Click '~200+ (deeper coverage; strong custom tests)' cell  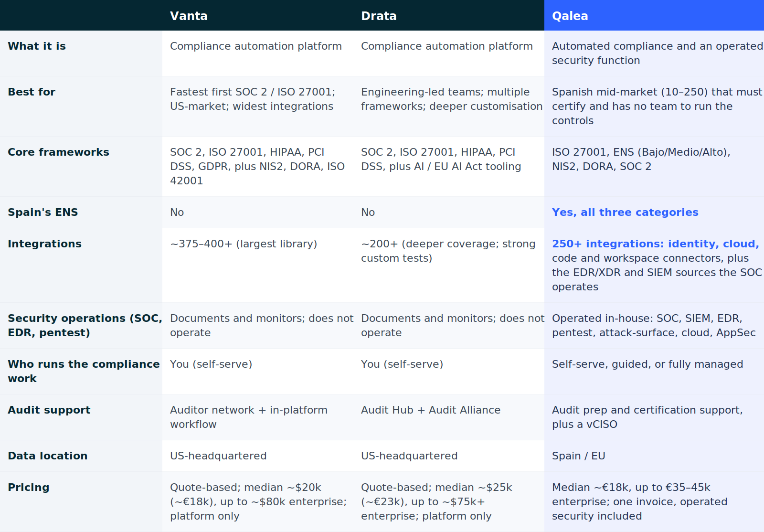[x=448, y=251]
